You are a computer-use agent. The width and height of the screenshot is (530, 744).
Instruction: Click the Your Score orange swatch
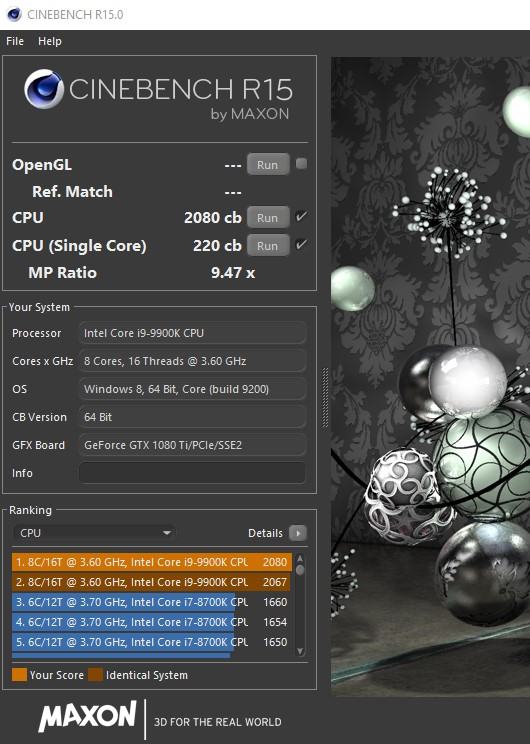[19, 675]
